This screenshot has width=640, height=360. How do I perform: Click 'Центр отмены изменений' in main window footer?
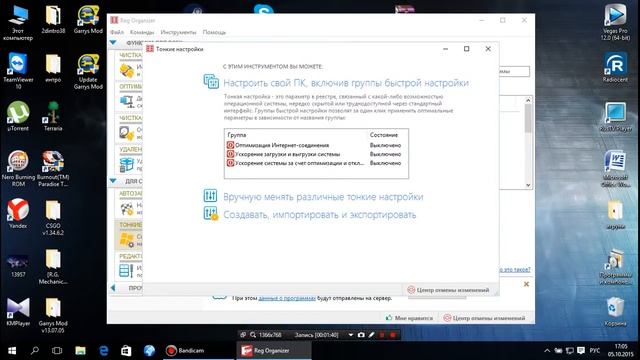[x=484, y=318]
